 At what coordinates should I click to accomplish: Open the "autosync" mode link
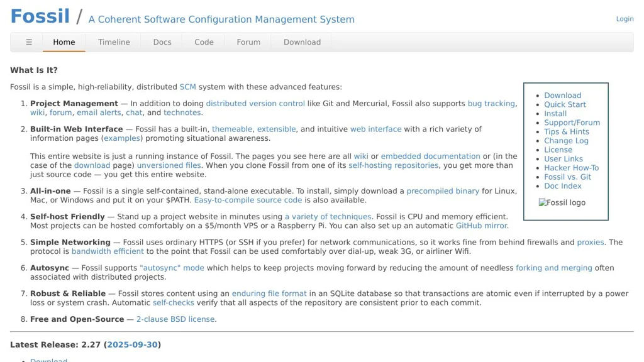tap(172, 268)
